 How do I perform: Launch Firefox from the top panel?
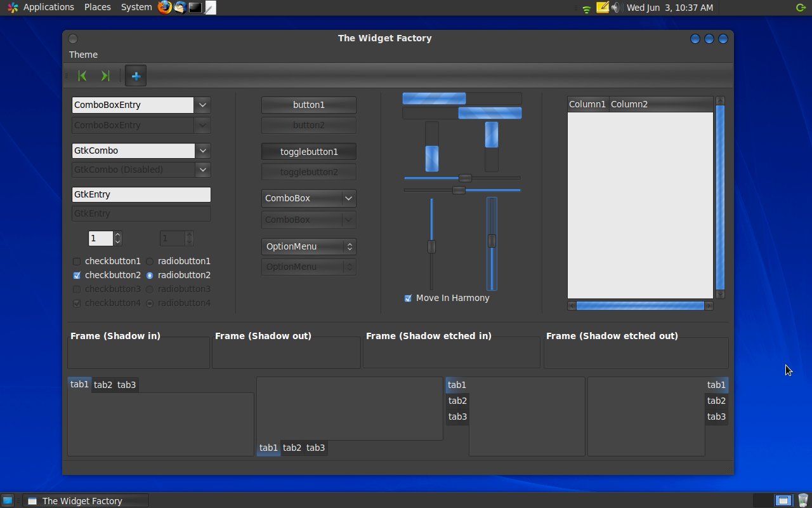click(165, 8)
